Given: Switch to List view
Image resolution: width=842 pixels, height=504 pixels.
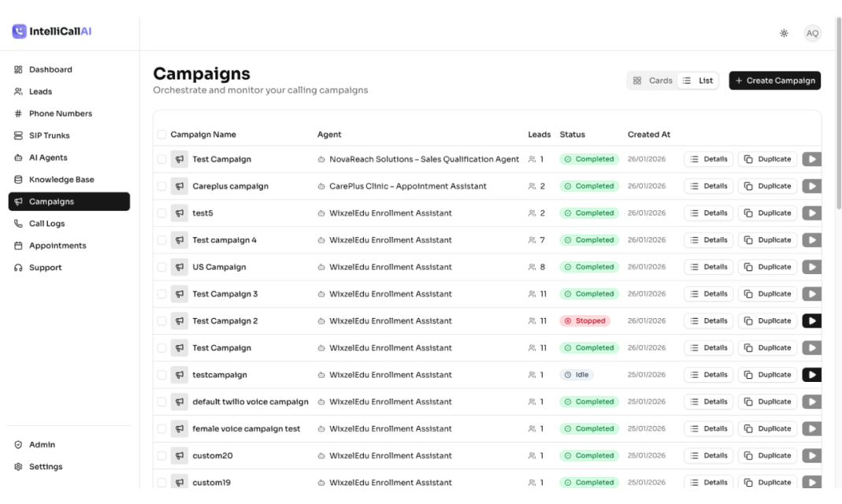Looking at the screenshot, I should pyautogui.click(x=698, y=80).
